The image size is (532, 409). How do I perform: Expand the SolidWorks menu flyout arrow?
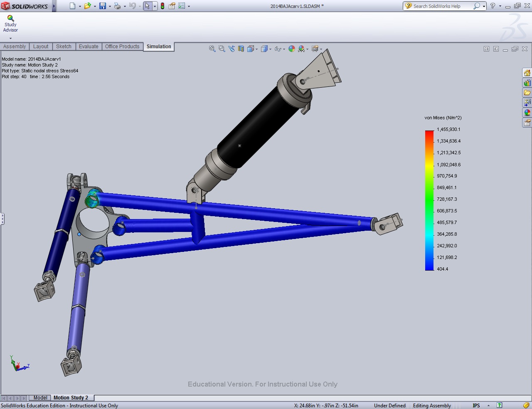[54, 6]
